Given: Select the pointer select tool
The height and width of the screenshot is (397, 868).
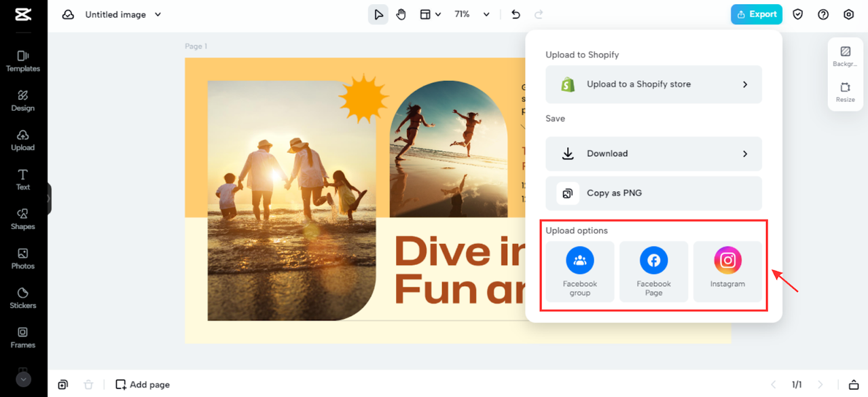Looking at the screenshot, I should click(x=378, y=14).
